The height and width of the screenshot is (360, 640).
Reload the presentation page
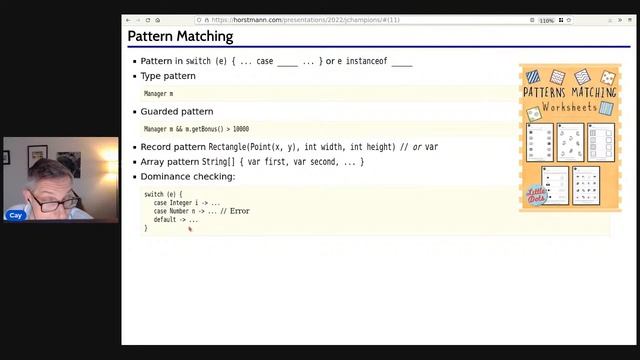click(x=148, y=20)
